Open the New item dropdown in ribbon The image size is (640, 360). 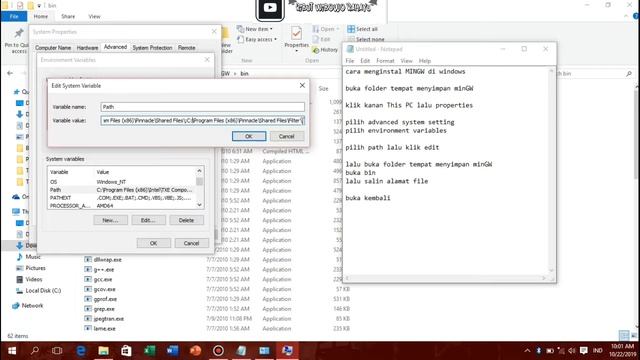[x=255, y=29]
